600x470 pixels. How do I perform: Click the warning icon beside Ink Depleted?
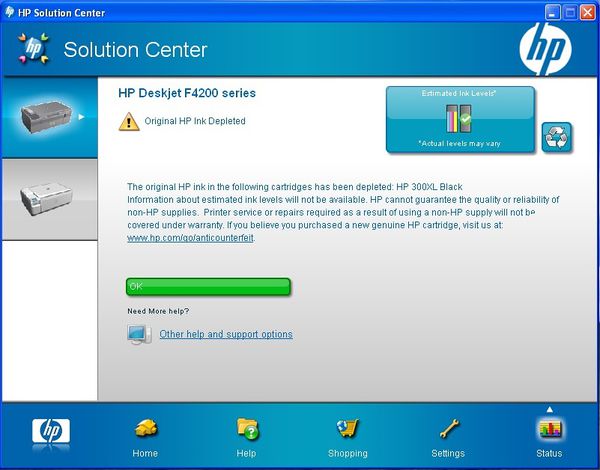(129, 121)
